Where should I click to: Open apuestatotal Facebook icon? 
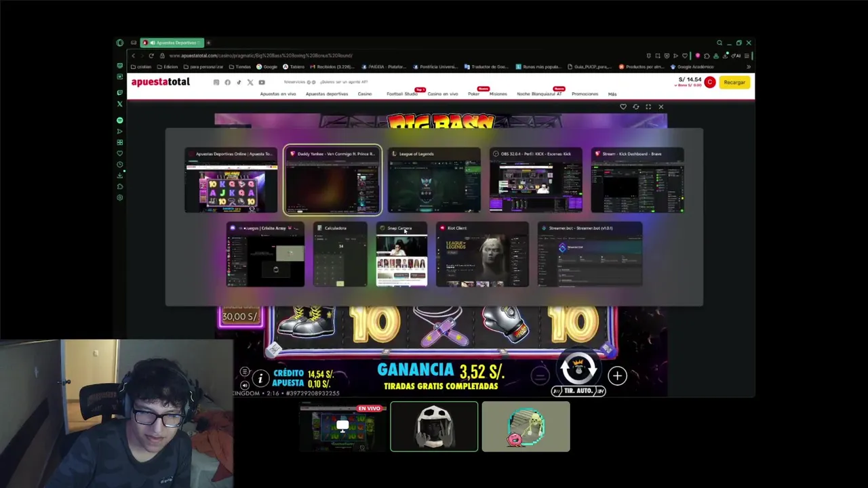coord(227,83)
